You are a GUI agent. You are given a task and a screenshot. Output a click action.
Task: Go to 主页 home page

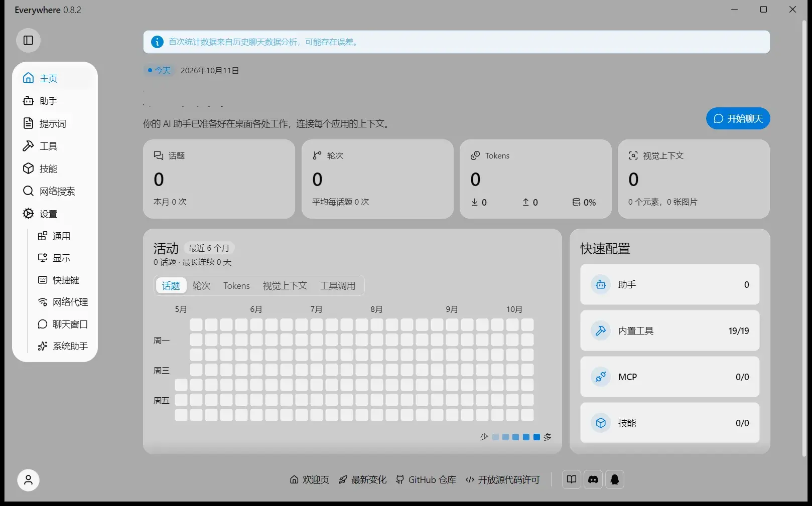click(55, 78)
